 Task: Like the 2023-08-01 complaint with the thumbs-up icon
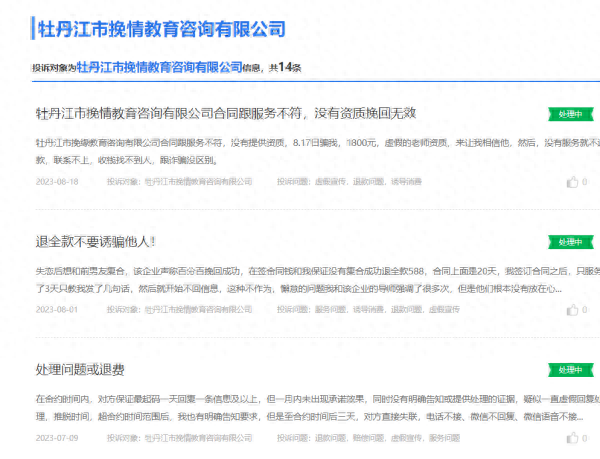(572, 310)
